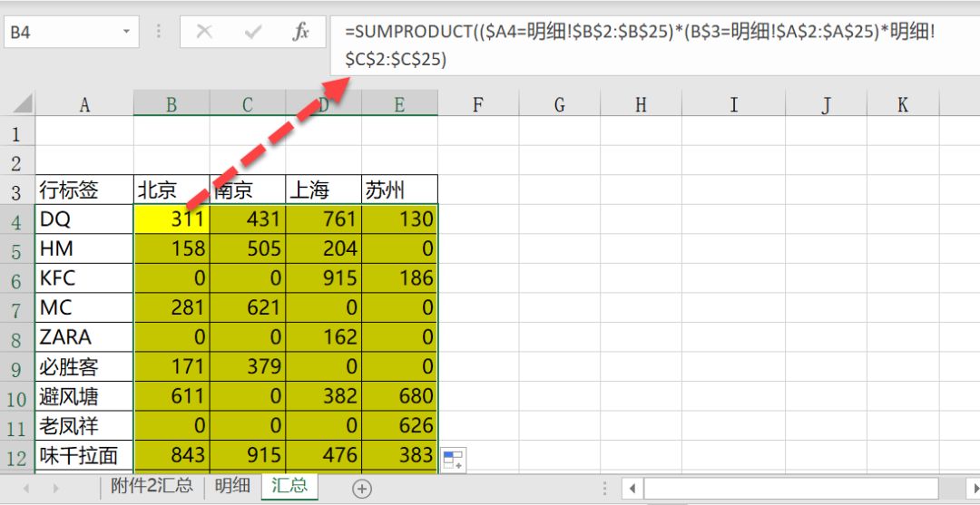
Task: Select column B header
Action: pyautogui.click(x=171, y=104)
